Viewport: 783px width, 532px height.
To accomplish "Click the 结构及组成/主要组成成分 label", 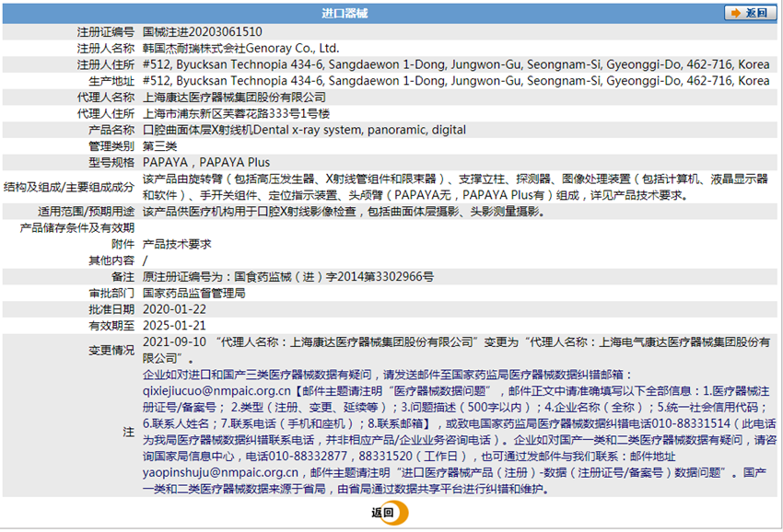I will point(69,187).
